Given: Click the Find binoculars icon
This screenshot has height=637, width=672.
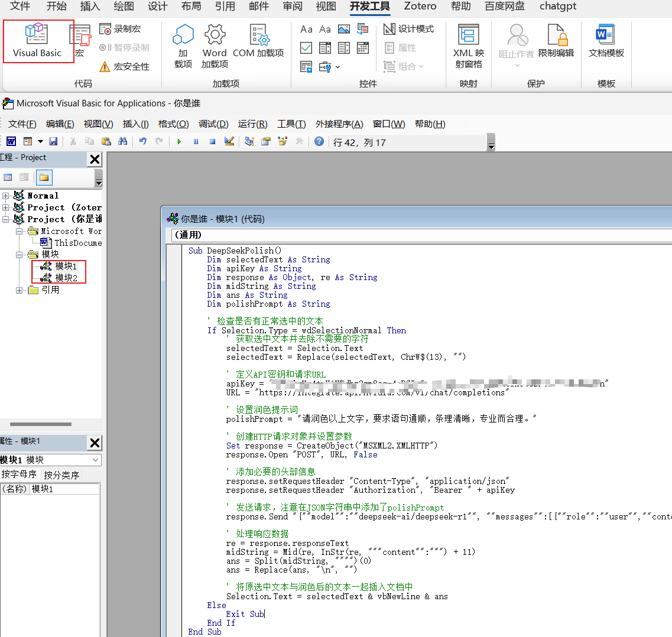Looking at the screenshot, I should click(x=122, y=141).
